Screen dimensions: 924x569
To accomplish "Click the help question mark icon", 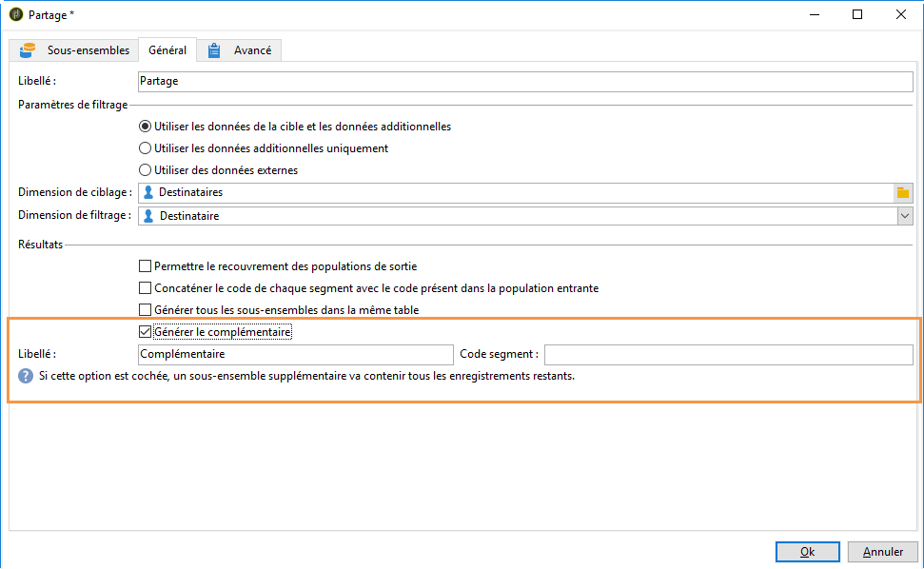I will (x=26, y=376).
